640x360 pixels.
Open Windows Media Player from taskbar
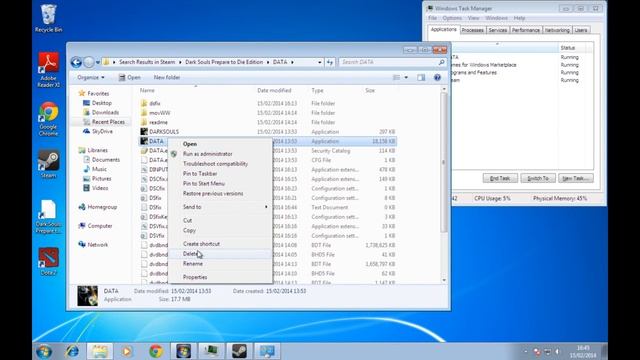pos(127,351)
